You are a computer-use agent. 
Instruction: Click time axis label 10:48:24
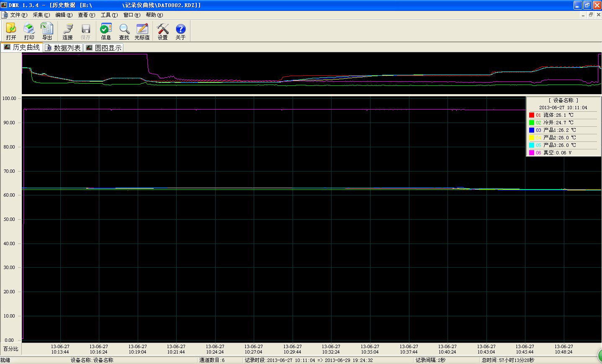(563, 352)
